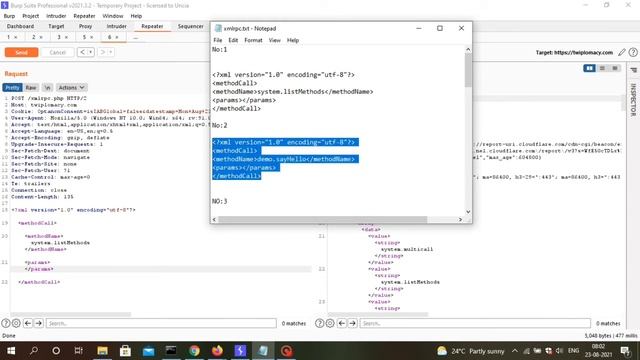The width and height of the screenshot is (640, 360).
Task: Launch Google Chrome from the taskbar
Action: [x=194, y=351]
